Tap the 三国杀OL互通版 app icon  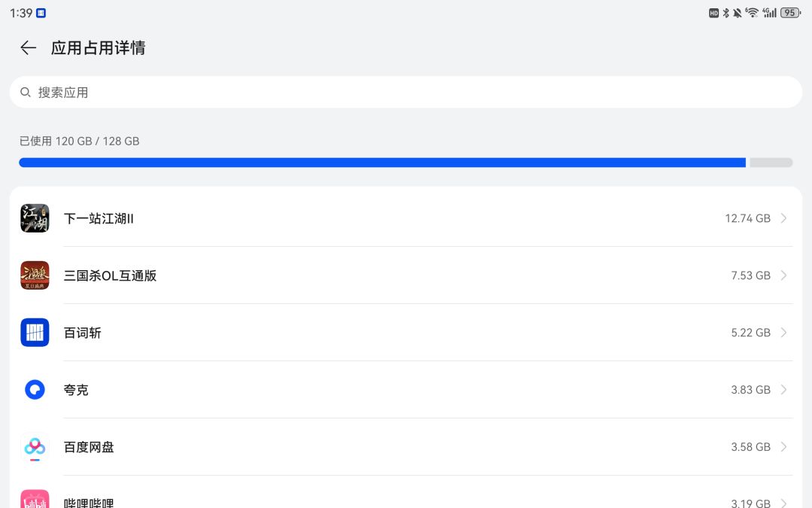pyautogui.click(x=35, y=275)
